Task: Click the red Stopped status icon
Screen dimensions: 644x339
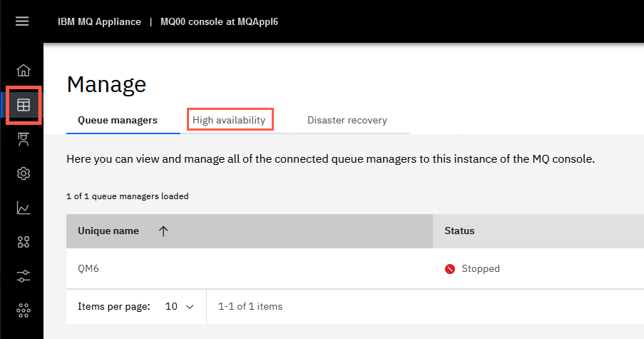Action: coord(450,269)
